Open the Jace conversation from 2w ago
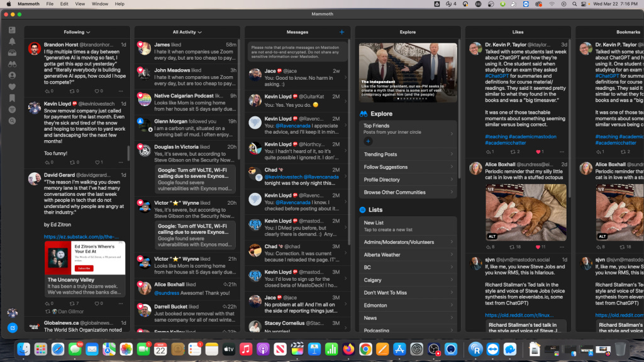Image resolution: width=644 pixels, height=362 pixels. [x=297, y=77]
